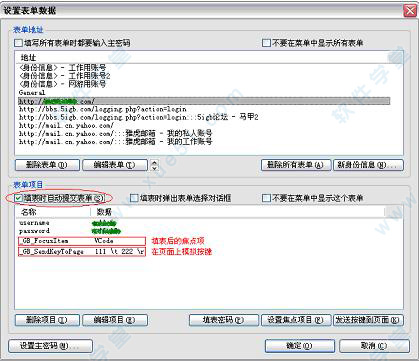Screen dimensions: 419x361
Task: Enable 不要在菜单中显示这个表单 checkbox
Action: pos(266,198)
